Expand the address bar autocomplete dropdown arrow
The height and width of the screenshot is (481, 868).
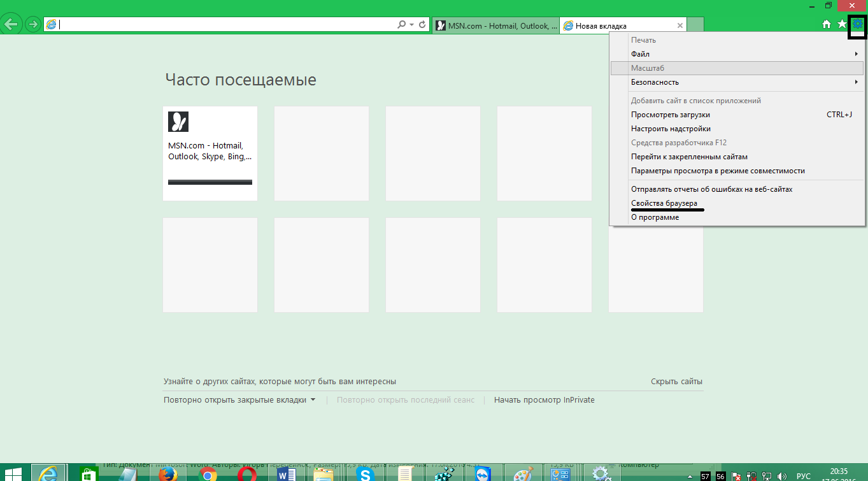(x=412, y=25)
